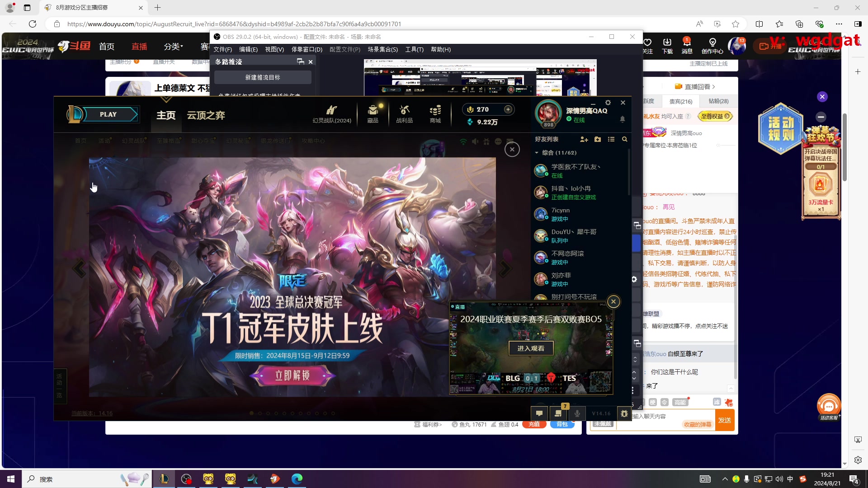
Task: Click the PLAY button
Action: click(x=108, y=115)
